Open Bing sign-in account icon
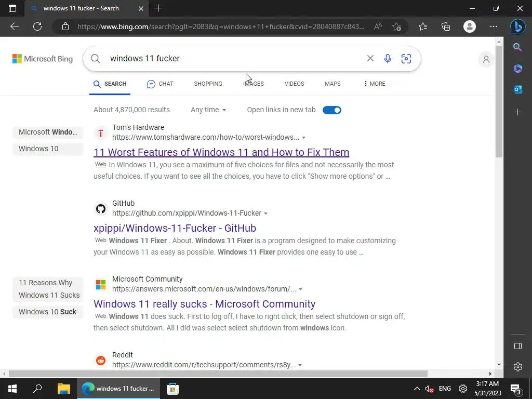532x399 pixels. pos(486,59)
